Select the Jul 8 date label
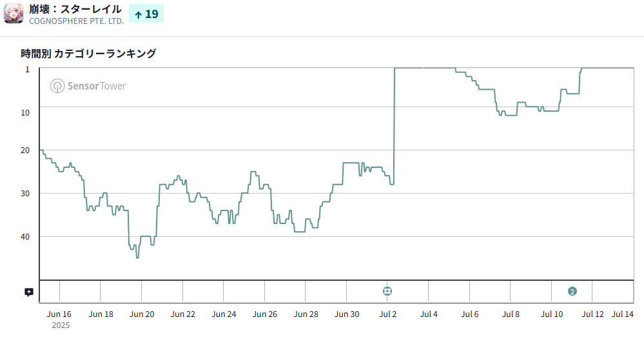 511,314
